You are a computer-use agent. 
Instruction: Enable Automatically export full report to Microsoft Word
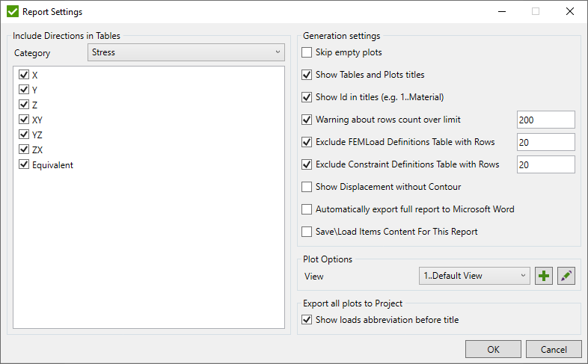(x=307, y=209)
